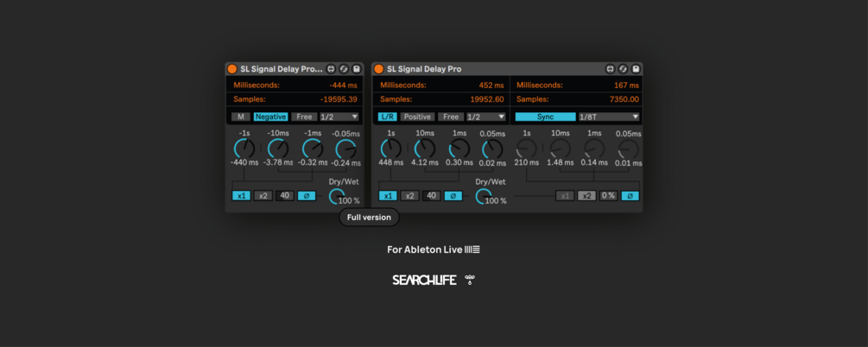Adjust the 1s knob showing 448 ms
Image resolution: width=868 pixels, height=347 pixels.
click(x=391, y=148)
